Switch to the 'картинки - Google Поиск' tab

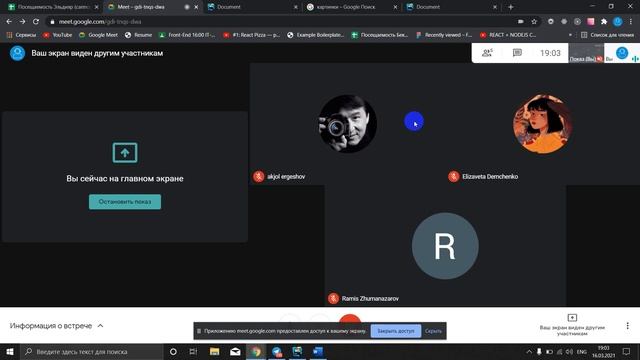click(x=351, y=7)
